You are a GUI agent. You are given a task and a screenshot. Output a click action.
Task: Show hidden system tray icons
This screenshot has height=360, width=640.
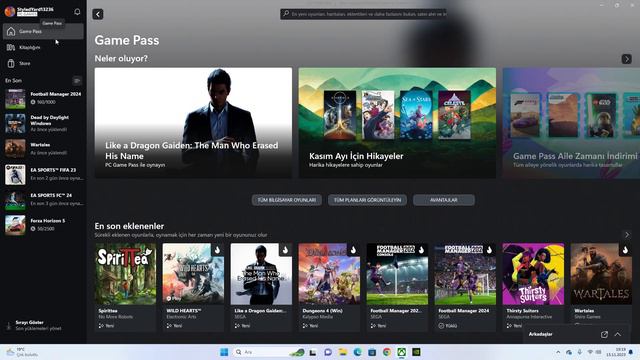[558, 352]
